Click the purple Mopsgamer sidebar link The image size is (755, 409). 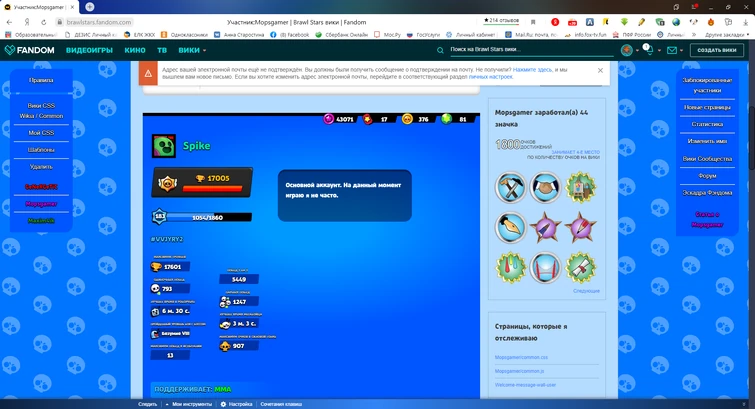click(41, 204)
